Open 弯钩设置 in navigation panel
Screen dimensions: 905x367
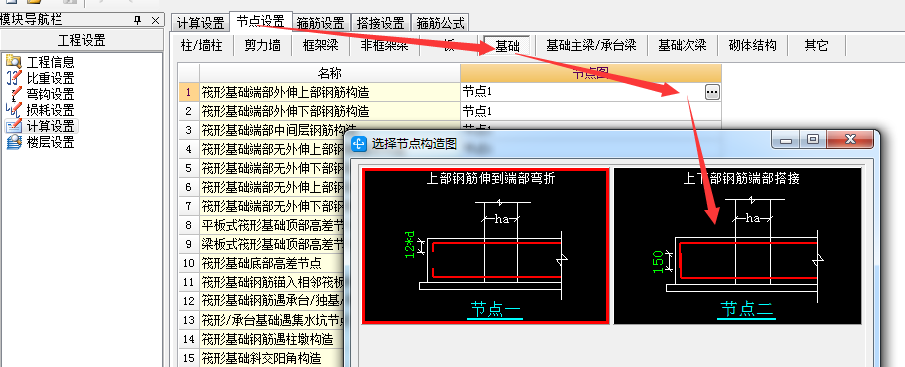click(50, 94)
